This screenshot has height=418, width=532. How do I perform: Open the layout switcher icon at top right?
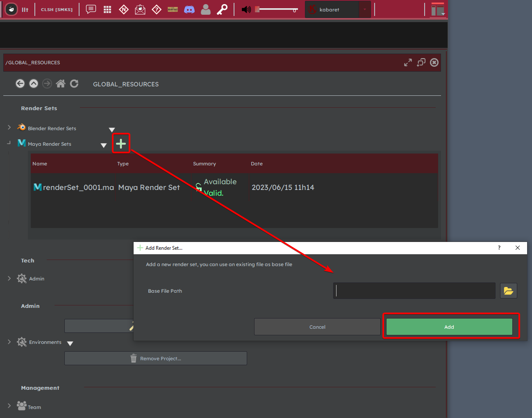click(x=438, y=9)
